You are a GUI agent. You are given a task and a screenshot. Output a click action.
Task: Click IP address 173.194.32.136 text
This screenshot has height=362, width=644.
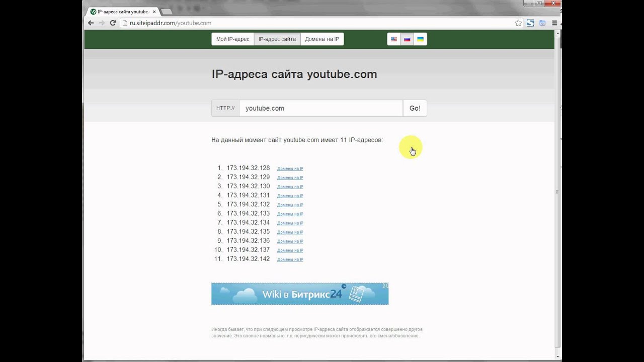[x=248, y=240]
